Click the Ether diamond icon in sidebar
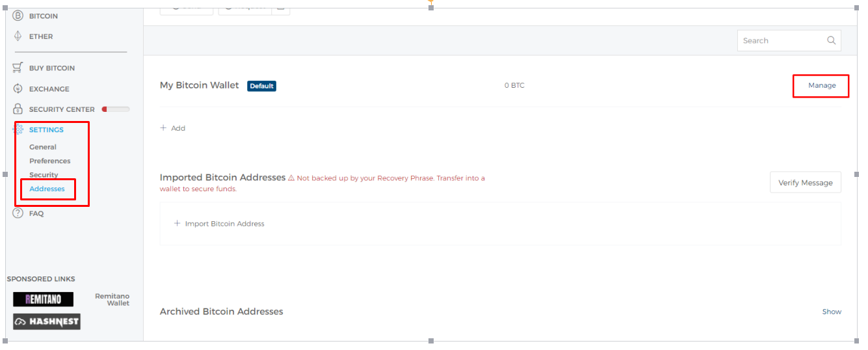The width and height of the screenshot is (868, 350). point(18,36)
